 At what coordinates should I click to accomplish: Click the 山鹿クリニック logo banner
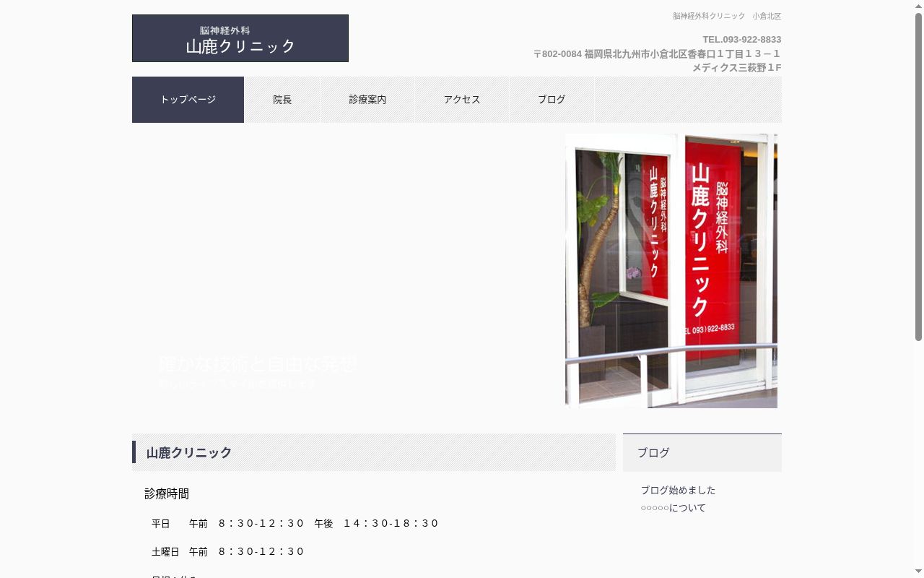click(240, 38)
